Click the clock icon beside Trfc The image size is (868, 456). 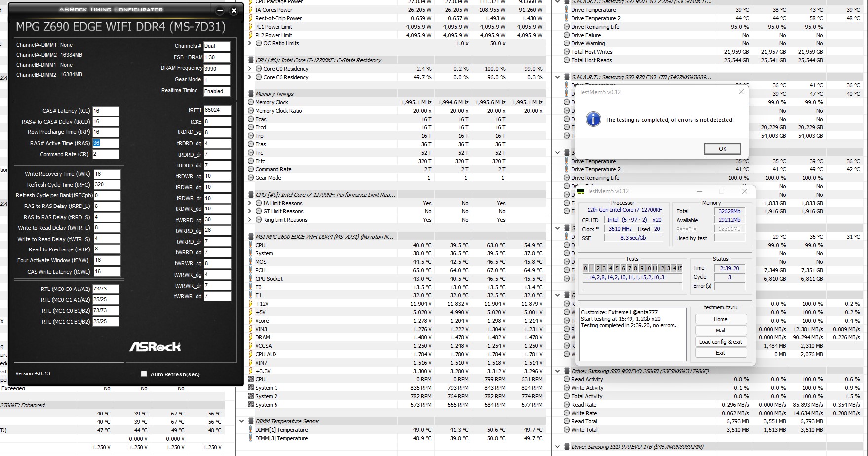pyautogui.click(x=251, y=161)
